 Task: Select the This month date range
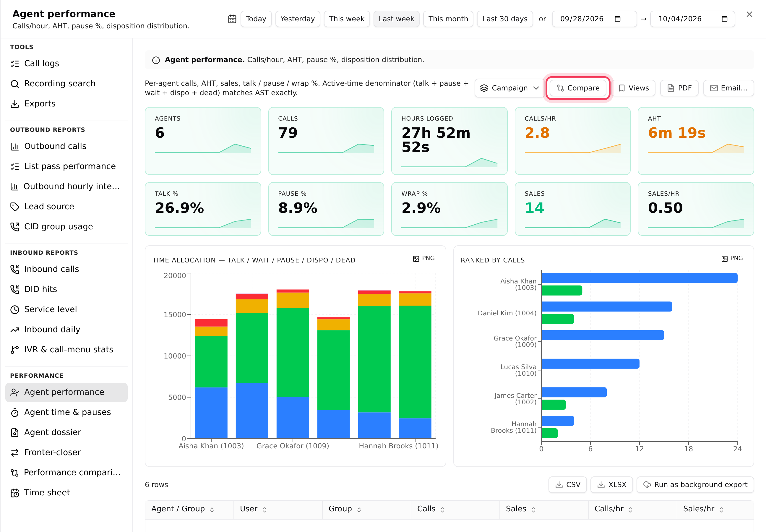(x=448, y=19)
